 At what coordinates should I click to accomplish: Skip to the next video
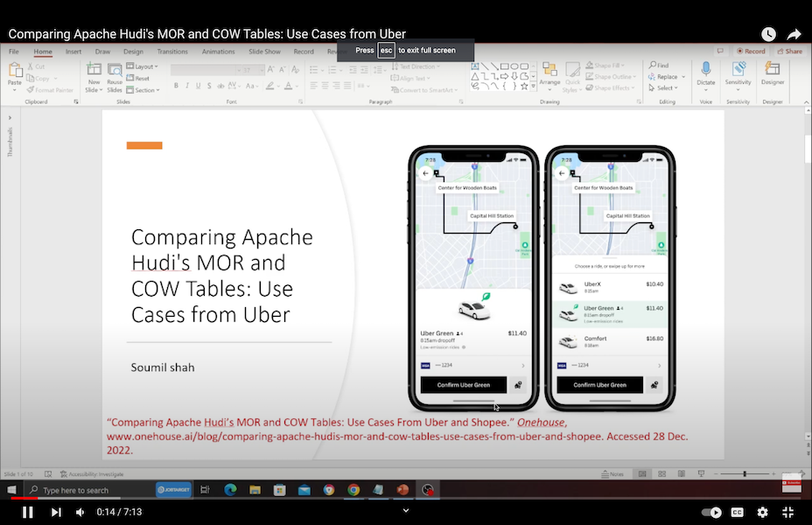coord(56,512)
